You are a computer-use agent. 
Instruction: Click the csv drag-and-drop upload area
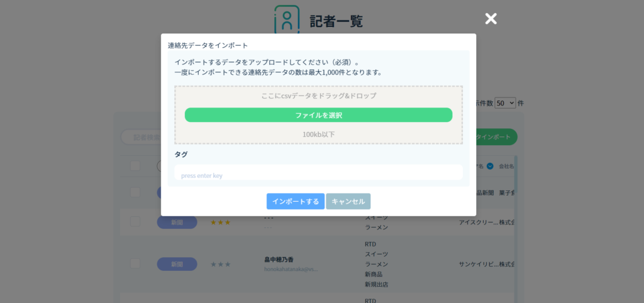click(318, 96)
